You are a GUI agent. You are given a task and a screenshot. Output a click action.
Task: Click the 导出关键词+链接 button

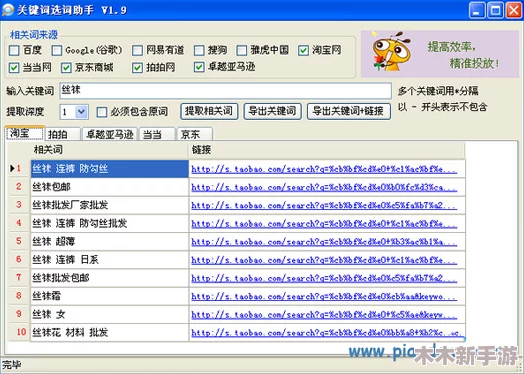349,111
